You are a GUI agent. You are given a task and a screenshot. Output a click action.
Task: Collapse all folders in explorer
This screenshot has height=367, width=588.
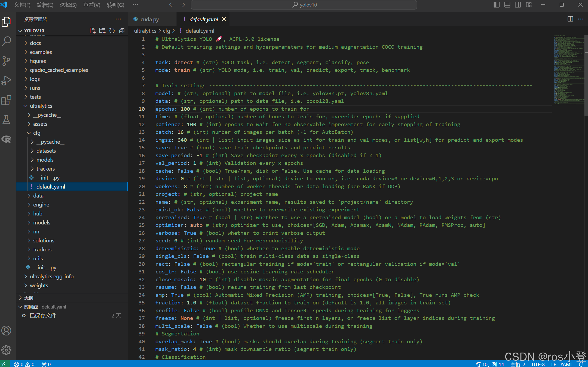[122, 31]
